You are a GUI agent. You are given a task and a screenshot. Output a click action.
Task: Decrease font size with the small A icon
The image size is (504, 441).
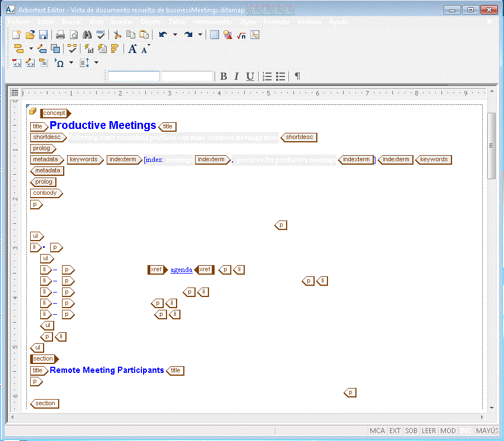point(145,49)
